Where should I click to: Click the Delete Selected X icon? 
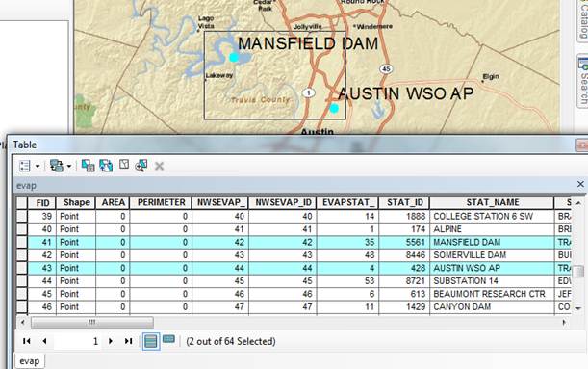tap(159, 166)
